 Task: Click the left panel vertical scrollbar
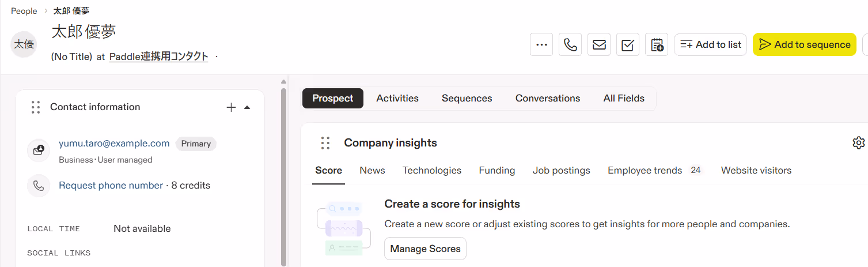[283, 173]
